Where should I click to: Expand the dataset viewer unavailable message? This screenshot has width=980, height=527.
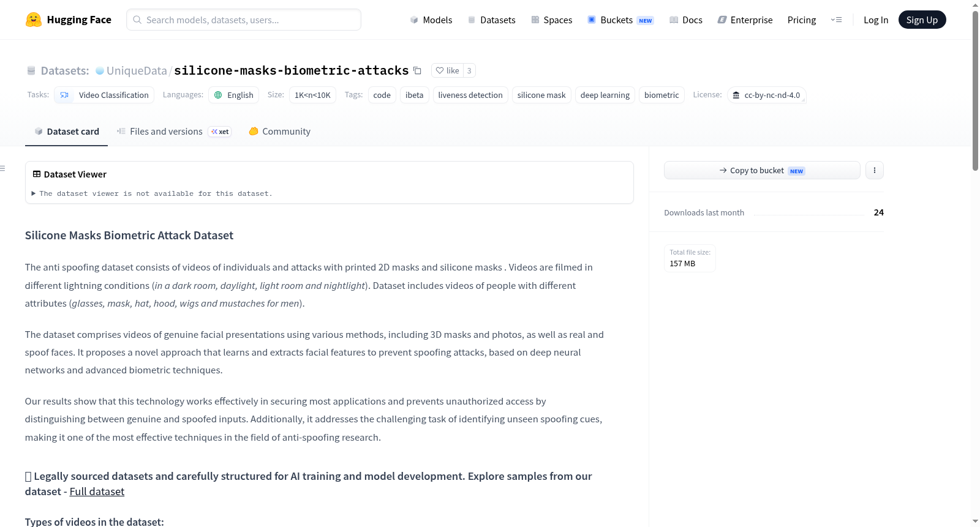point(152,193)
